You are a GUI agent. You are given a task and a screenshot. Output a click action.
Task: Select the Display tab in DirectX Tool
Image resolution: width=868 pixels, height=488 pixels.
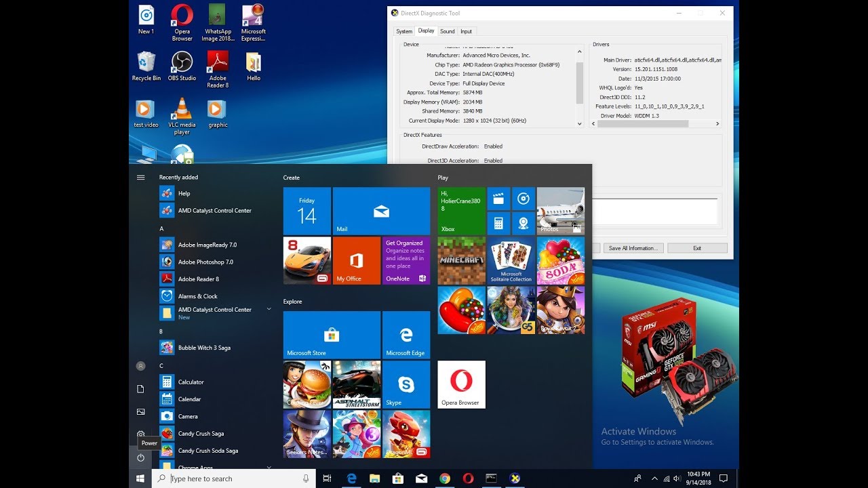coord(426,30)
